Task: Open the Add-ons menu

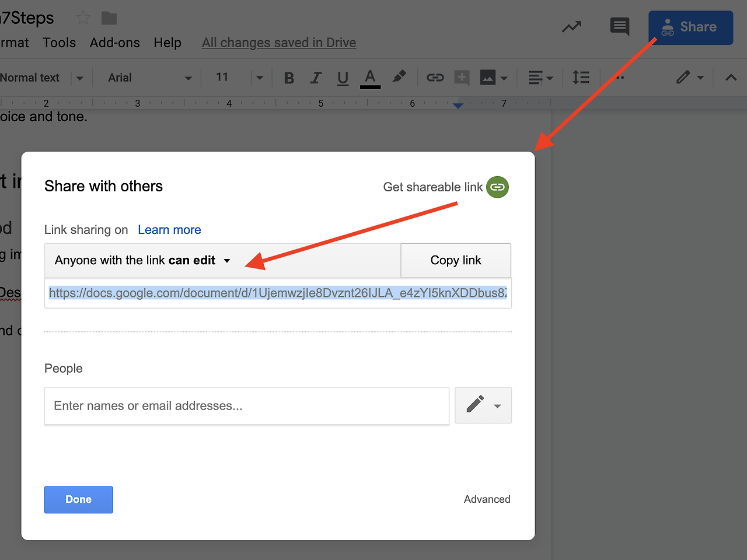Action: pos(115,43)
